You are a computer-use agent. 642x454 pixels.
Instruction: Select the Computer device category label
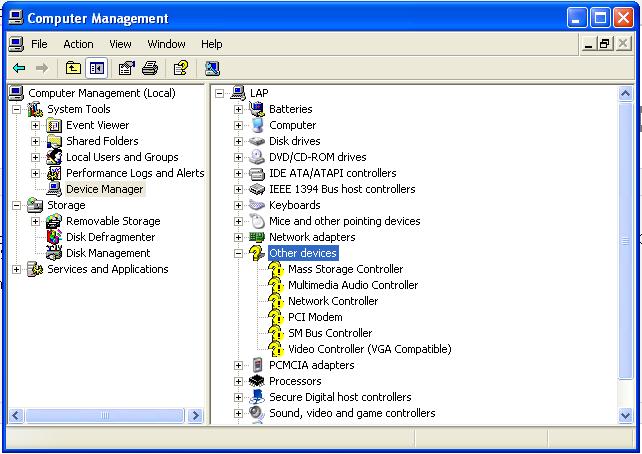point(292,125)
